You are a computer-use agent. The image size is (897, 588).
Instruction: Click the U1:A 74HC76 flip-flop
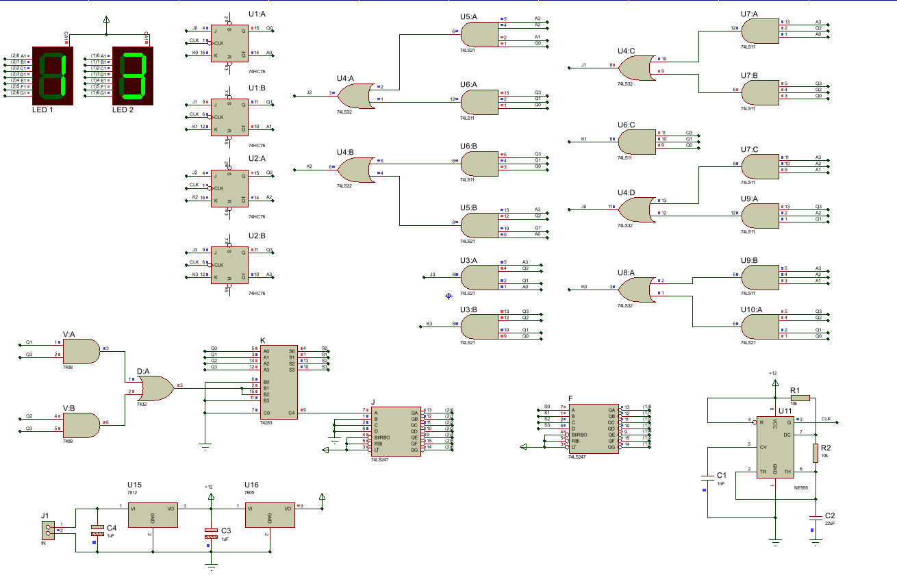[x=229, y=41]
